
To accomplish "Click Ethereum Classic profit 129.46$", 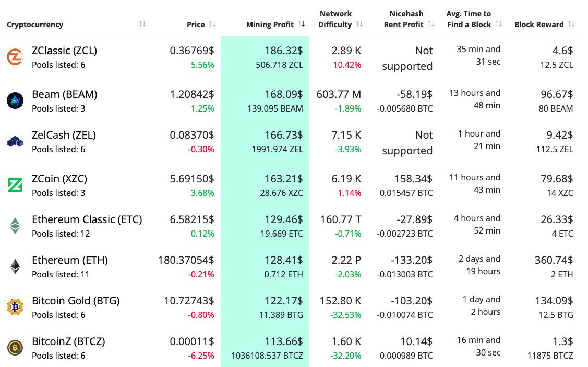I will [283, 219].
